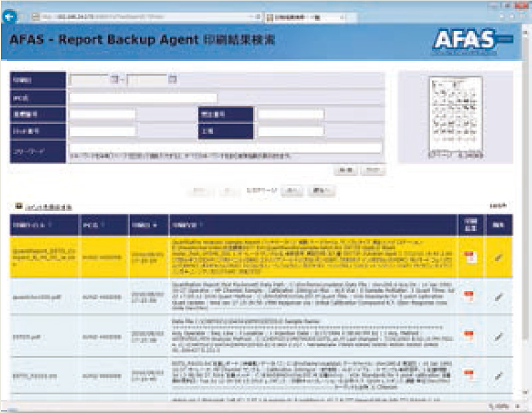532x413 pixels.
Task: Click the clear button beside search
Action: tap(373, 170)
